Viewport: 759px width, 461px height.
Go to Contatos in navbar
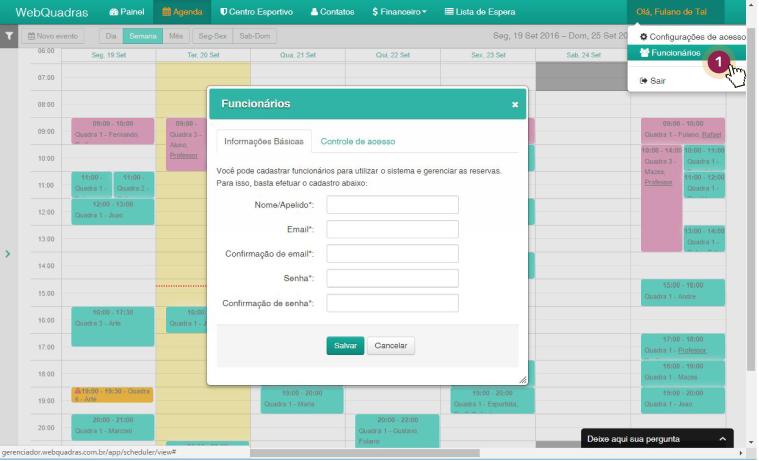click(332, 12)
